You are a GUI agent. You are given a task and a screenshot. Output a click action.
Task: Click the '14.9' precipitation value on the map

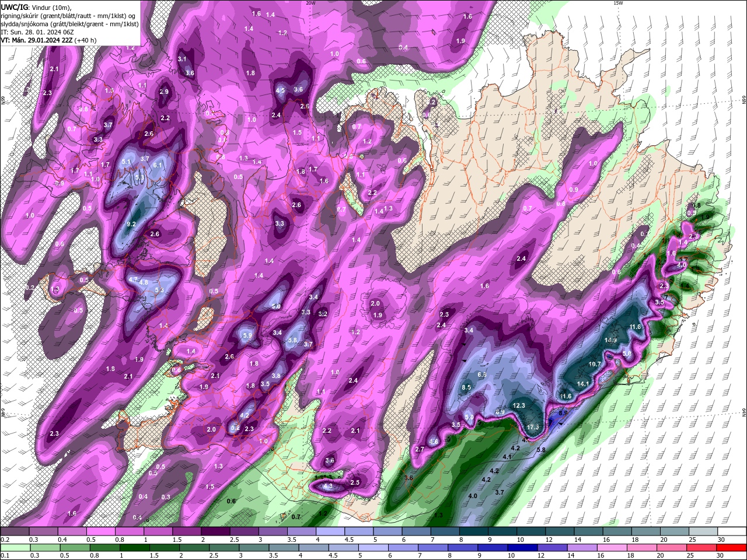[x=610, y=340]
